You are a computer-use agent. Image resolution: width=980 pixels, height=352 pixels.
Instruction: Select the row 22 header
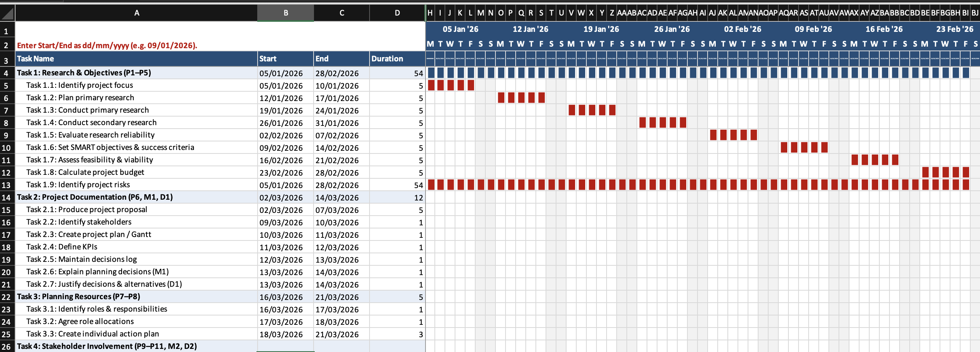tap(7, 297)
